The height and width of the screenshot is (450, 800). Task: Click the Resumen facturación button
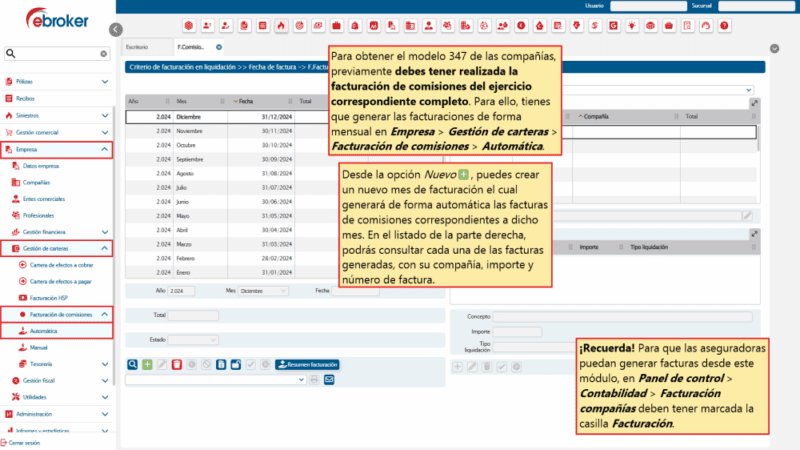[307, 365]
